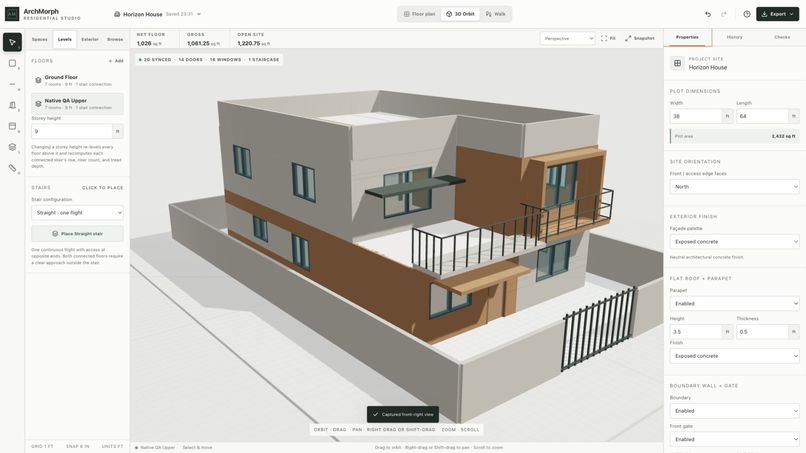806x453 pixels.
Task: Select the pointer Select & move tool
Action: pyautogui.click(x=12, y=42)
